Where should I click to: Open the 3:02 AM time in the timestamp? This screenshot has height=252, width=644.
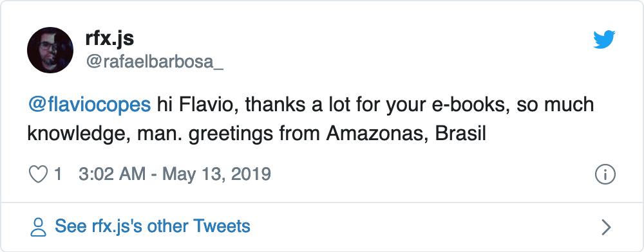pos(111,174)
